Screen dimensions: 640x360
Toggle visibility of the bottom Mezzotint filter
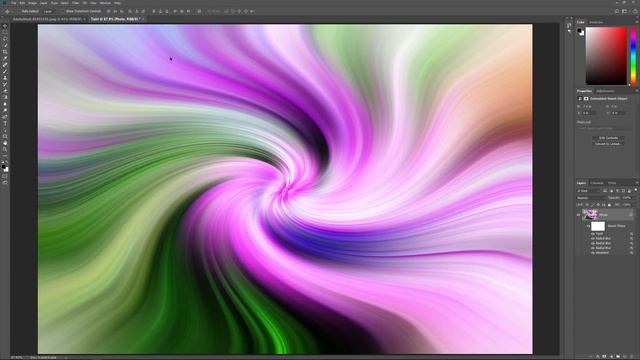pos(592,253)
